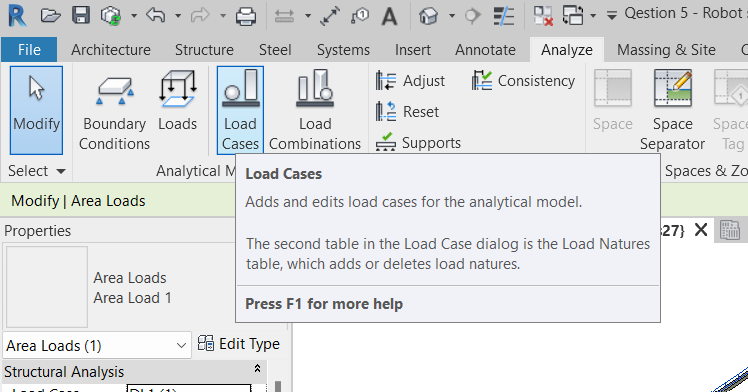Open the File menu tab
This screenshot has height=392, width=748.
[29, 50]
